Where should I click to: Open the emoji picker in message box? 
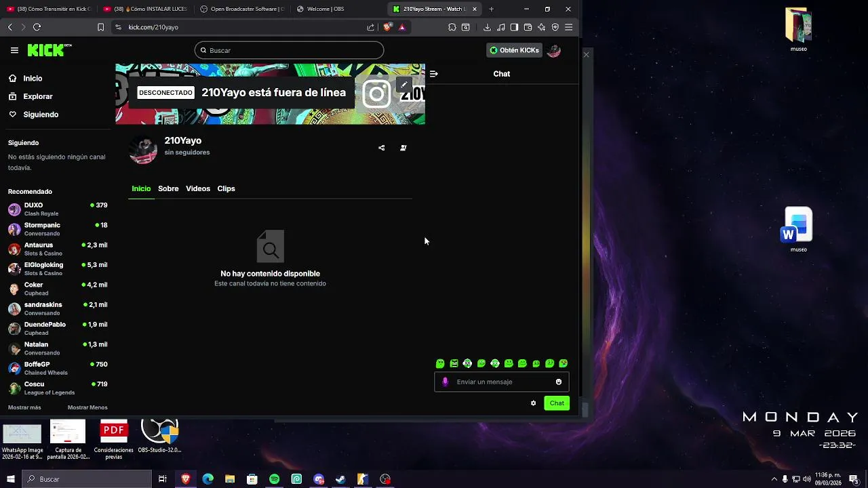coord(559,382)
